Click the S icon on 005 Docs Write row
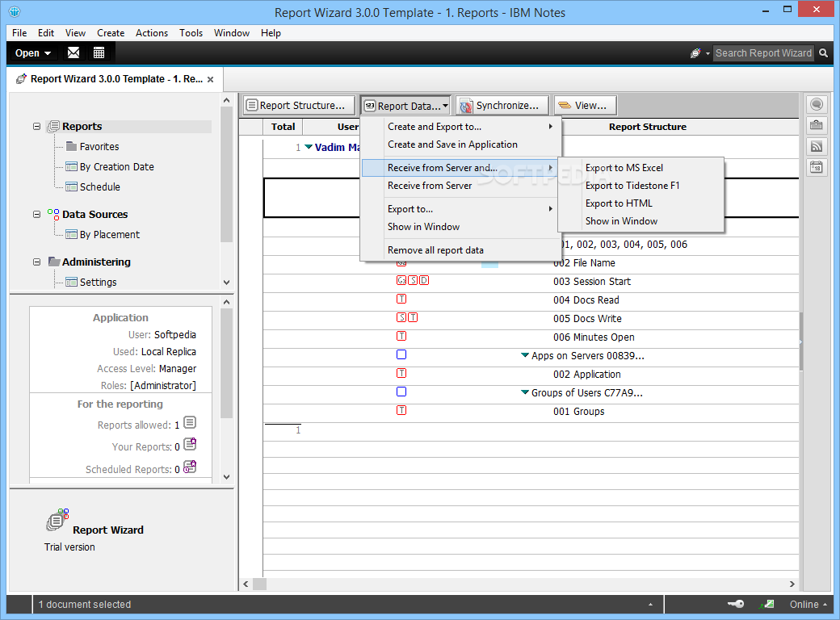 [x=401, y=317]
